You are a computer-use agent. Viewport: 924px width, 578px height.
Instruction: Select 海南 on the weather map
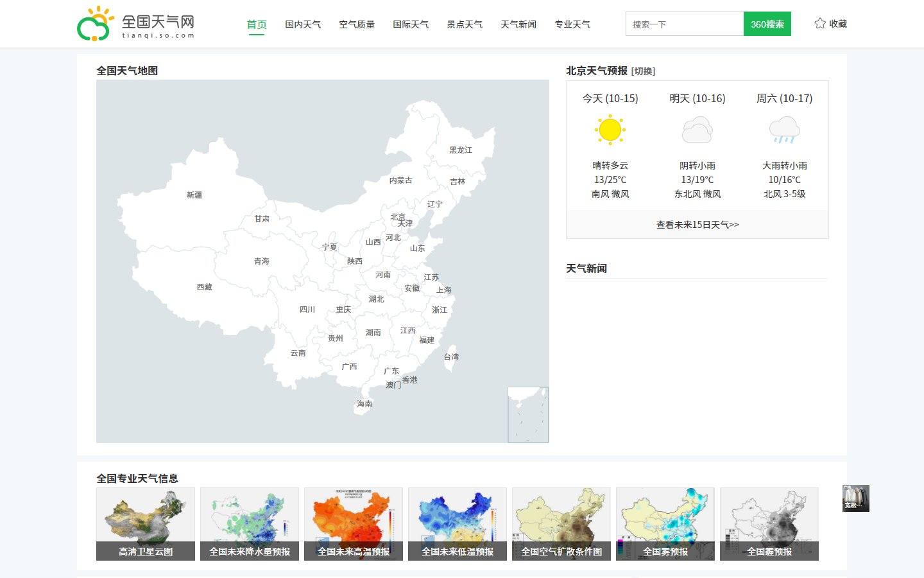[364, 404]
